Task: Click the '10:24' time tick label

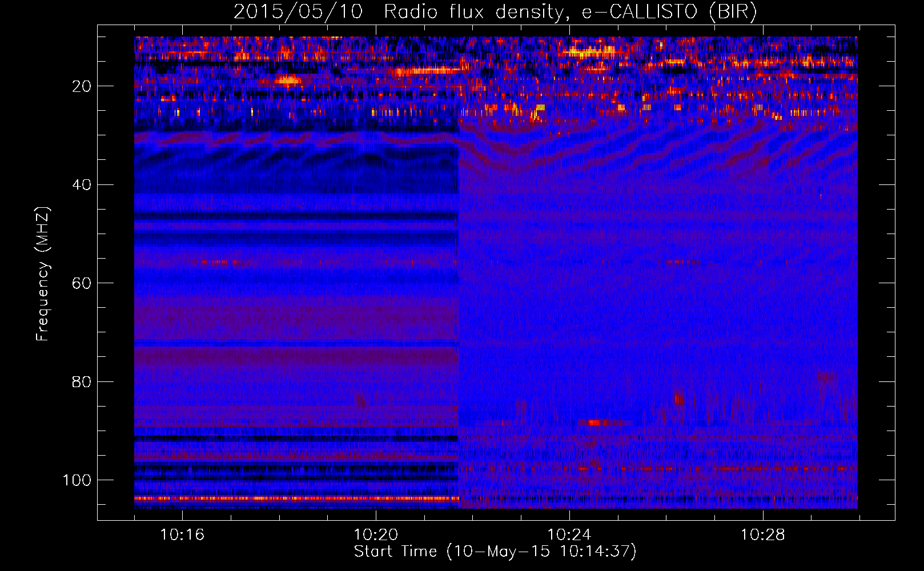Action: (569, 535)
